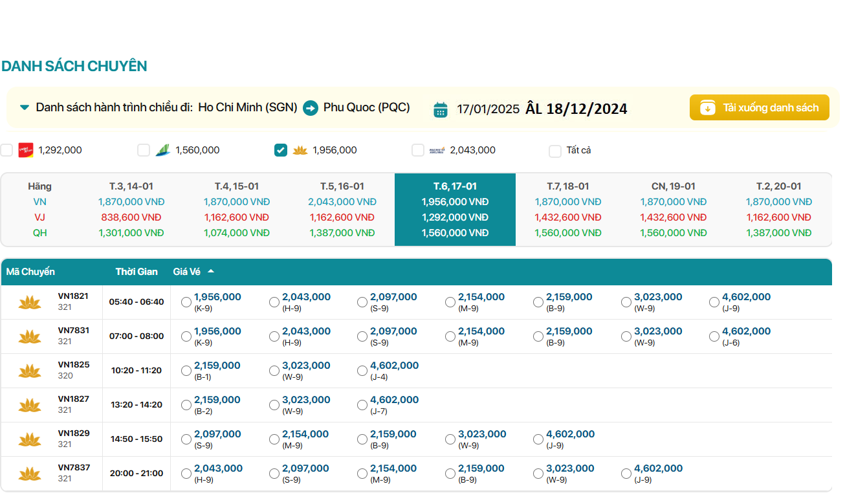Viewport: 856px width, 504px height.
Task: Collapse the 'Danh sách hành trình chiều đi' section
Action: click(25, 107)
